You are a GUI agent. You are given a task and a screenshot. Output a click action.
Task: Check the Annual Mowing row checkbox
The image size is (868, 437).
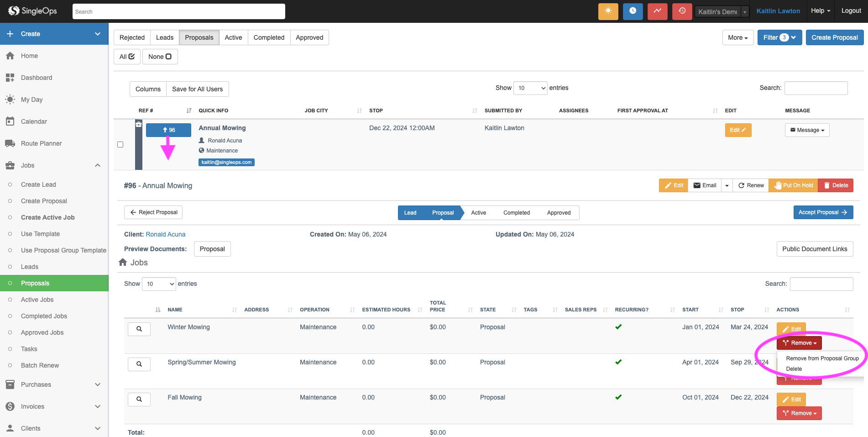tap(120, 145)
